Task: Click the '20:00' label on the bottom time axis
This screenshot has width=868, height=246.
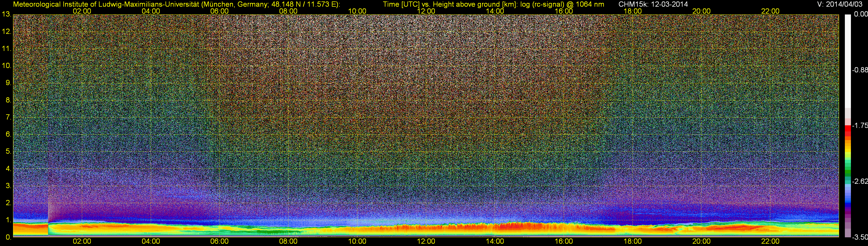Action: (702, 241)
